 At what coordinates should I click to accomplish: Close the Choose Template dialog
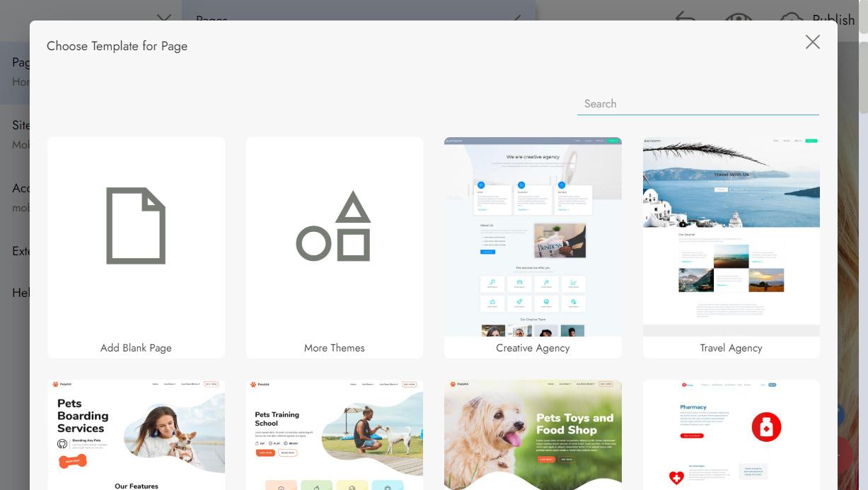click(812, 42)
